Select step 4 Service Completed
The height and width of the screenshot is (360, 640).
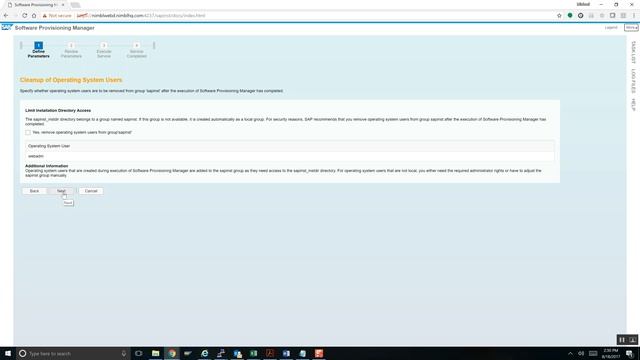coord(137,50)
